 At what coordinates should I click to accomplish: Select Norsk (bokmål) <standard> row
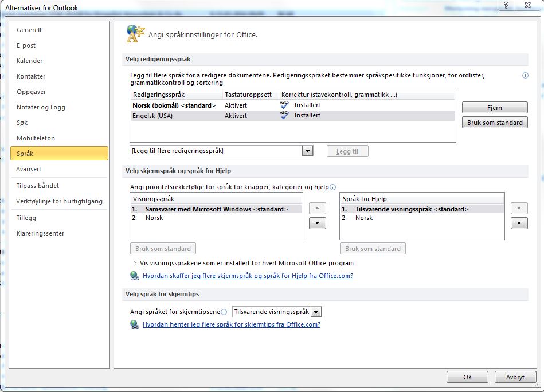(x=292, y=105)
